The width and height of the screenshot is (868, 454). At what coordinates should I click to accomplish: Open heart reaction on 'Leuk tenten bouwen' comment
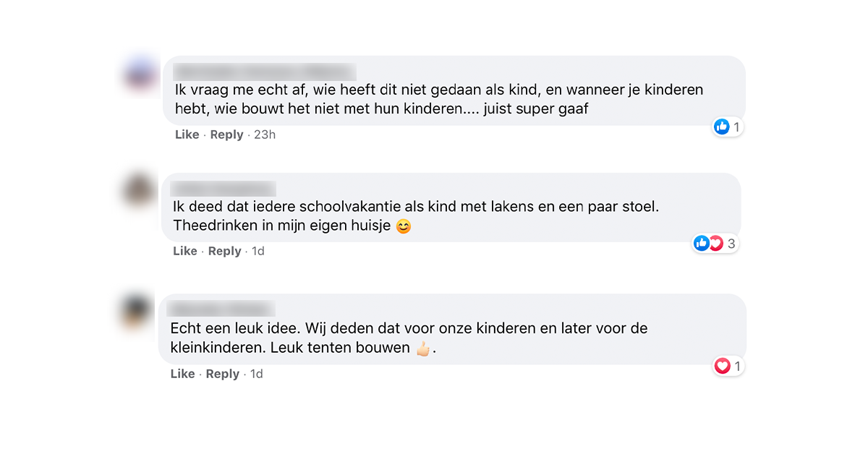722,367
